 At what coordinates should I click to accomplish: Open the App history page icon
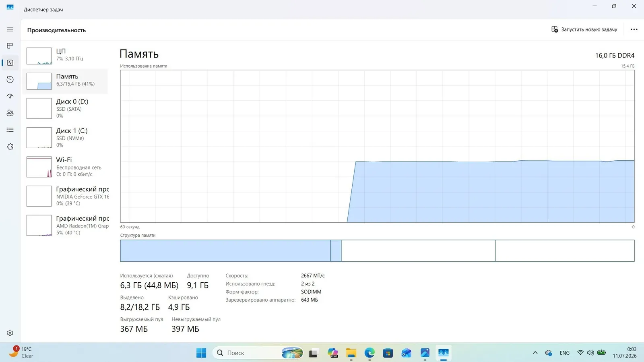tap(10, 80)
